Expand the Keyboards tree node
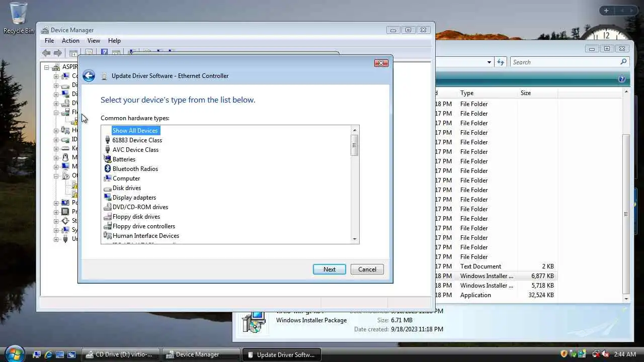This screenshot has width=644, height=362. click(x=56, y=148)
